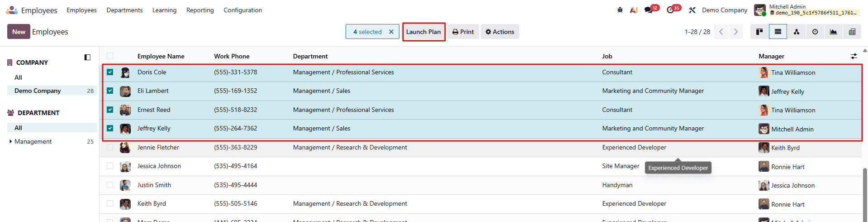Expand the Management department tree
This screenshot has width=868, height=222.
coord(10,141)
